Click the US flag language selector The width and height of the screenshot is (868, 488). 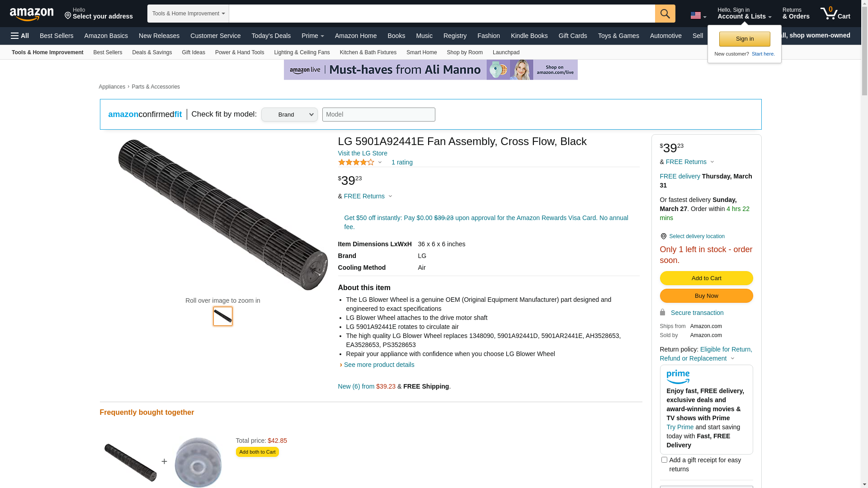pos(698,15)
